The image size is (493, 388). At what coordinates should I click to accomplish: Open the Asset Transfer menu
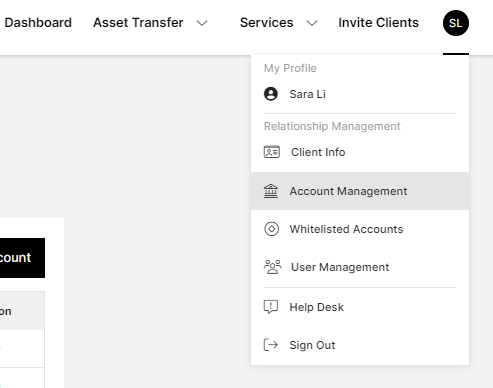(138, 23)
